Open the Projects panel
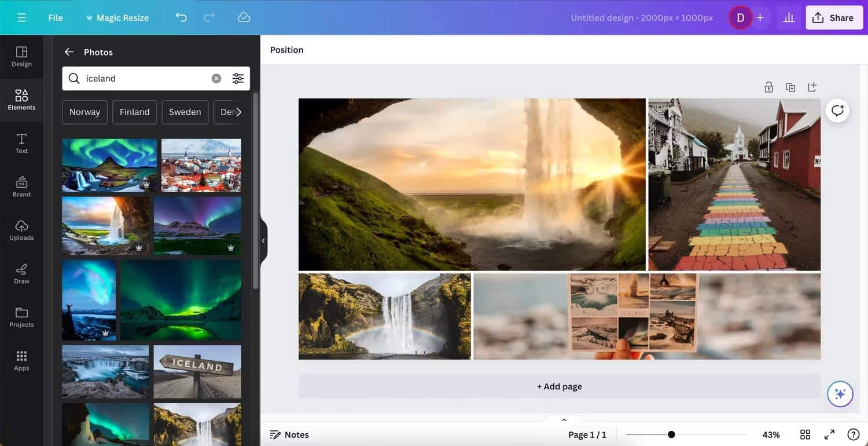 (x=21, y=316)
